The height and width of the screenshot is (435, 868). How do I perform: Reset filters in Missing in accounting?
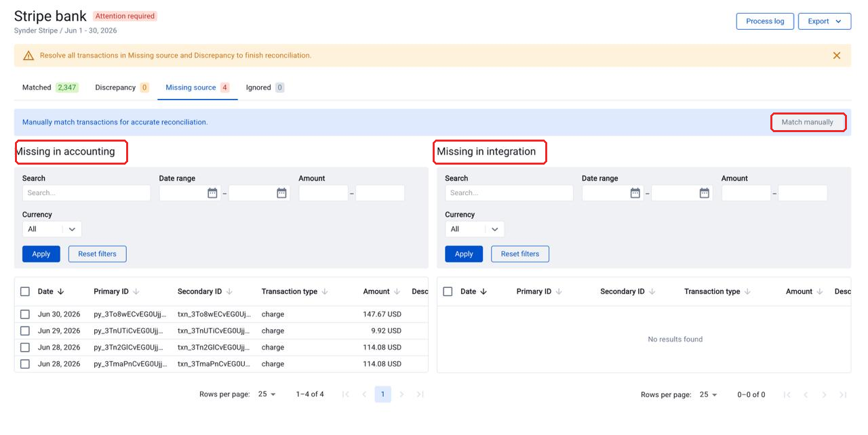click(x=97, y=254)
